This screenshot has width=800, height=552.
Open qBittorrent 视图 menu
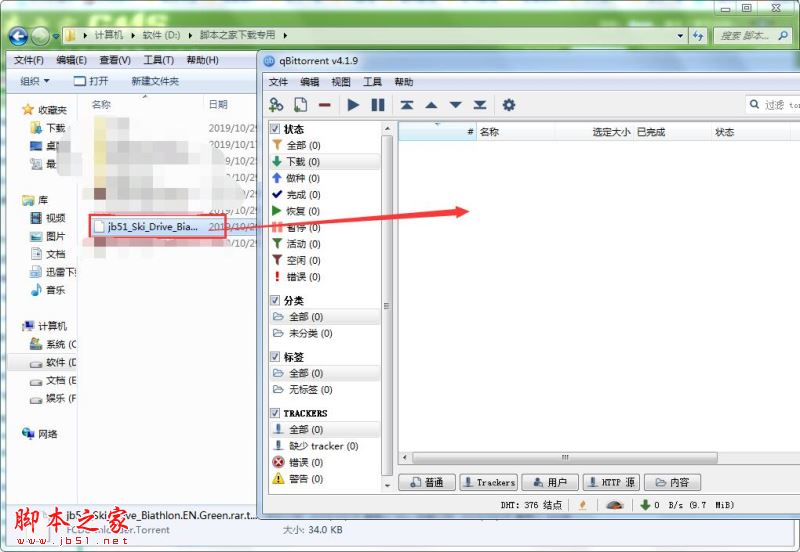point(341,82)
